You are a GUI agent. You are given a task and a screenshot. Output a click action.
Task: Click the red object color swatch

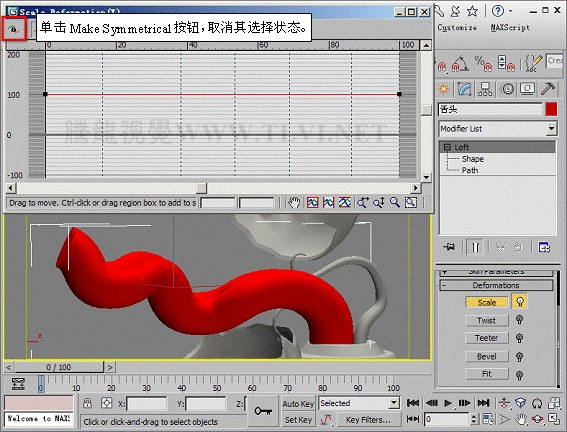pos(551,110)
